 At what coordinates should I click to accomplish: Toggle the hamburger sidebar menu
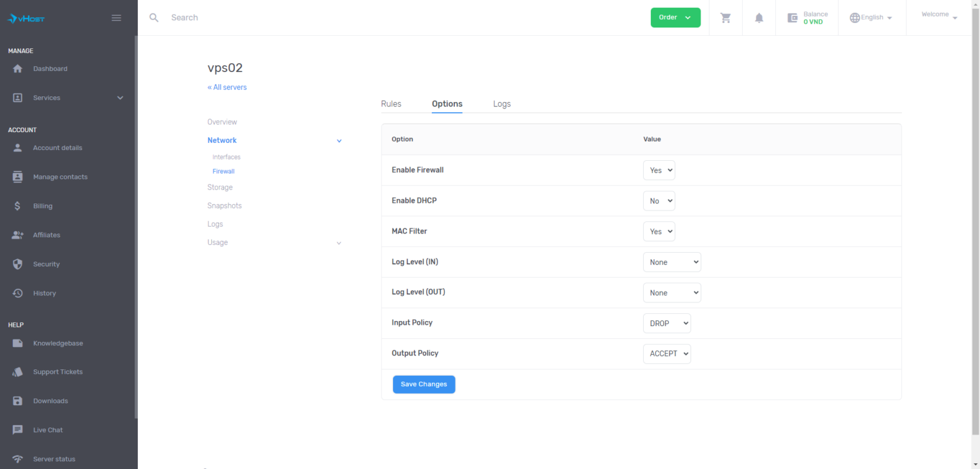116,18
